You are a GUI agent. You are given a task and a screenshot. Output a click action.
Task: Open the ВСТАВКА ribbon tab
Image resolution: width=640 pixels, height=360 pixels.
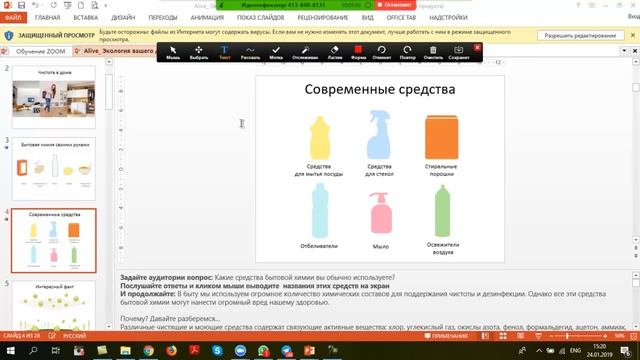click(x=86, y=18)
